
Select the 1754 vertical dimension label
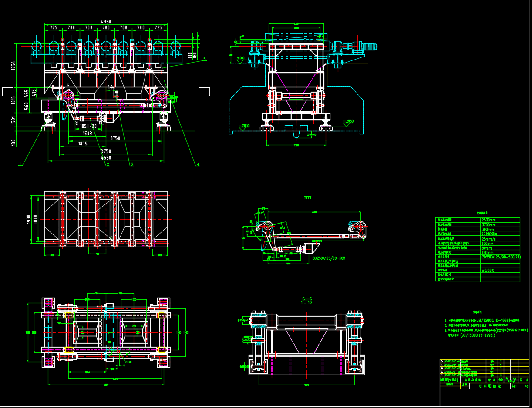13,66
